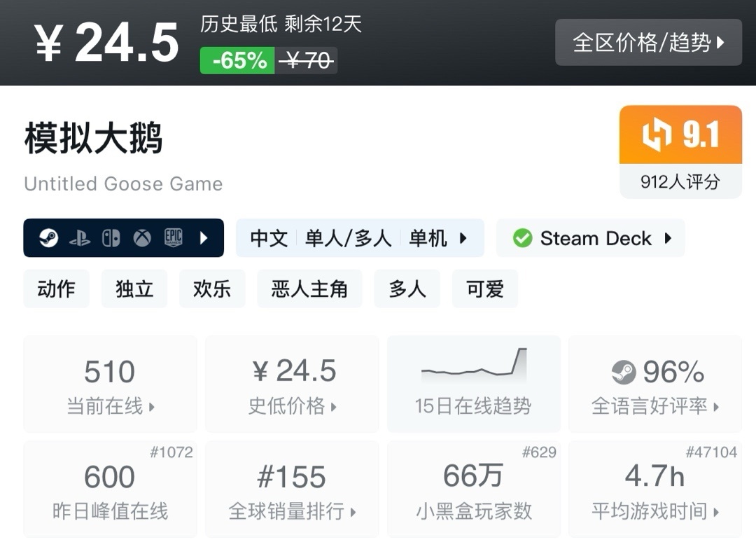This screenshot has height=549, width=756.
Task: Expand the platforms list arrow
Action: pos(204,238)
